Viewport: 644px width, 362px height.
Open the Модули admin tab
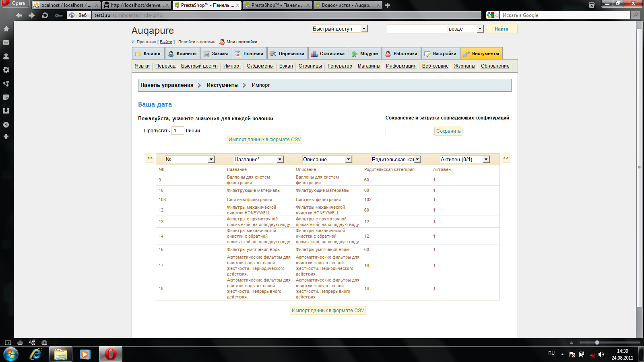pyautogui.click(x=365, y=53)
